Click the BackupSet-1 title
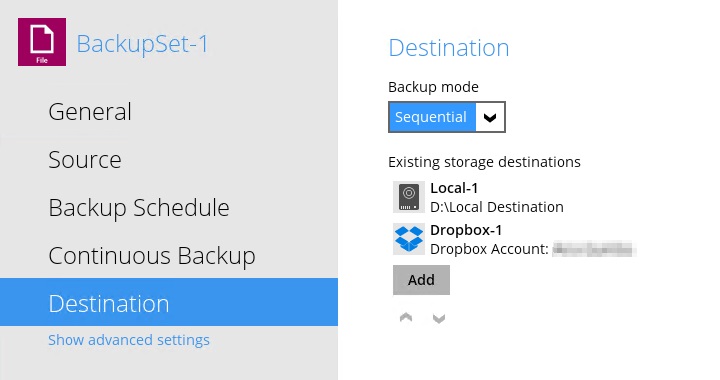 (x=142, y=44)
